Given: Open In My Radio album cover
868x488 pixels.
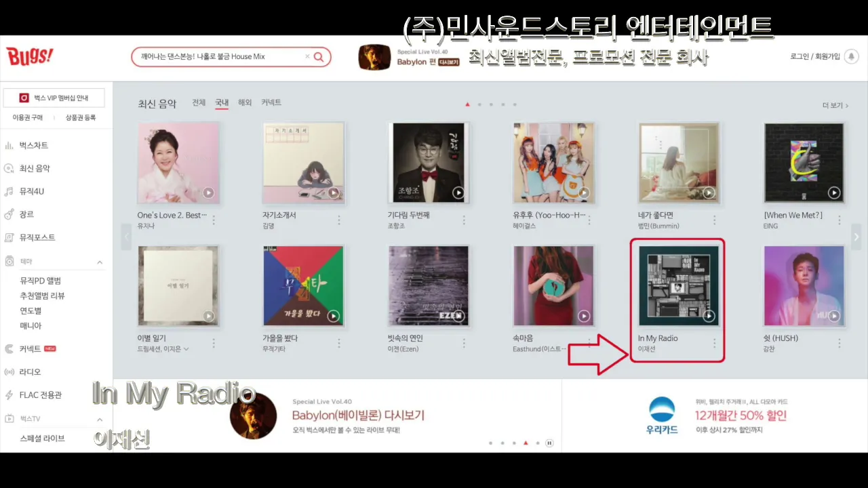Looking at the screenshot, I should click(679, 285).
